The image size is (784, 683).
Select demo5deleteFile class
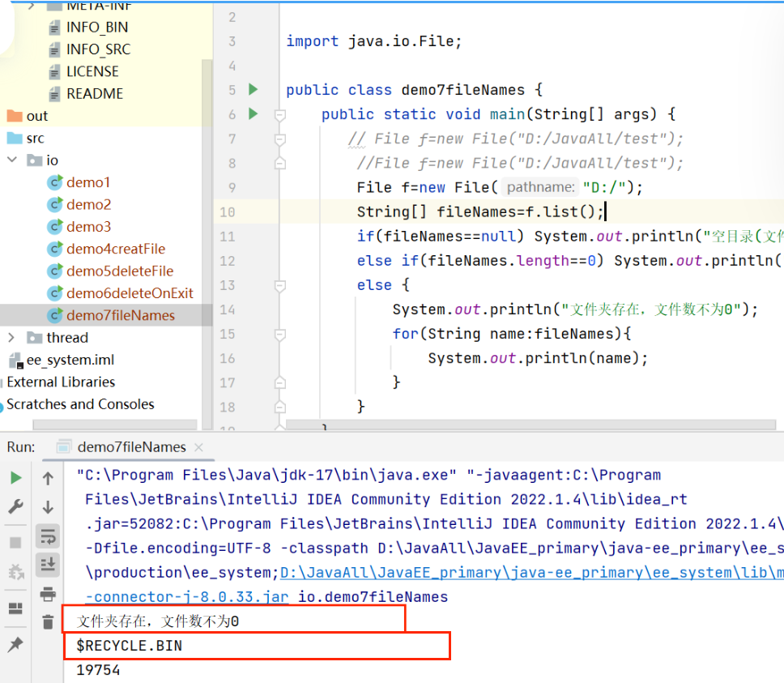pos(120,271)
